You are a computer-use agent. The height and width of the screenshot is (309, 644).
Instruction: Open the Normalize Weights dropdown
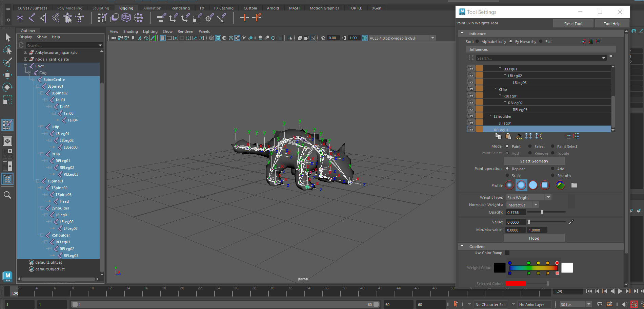pyautogui.click(x=536, y=204)
